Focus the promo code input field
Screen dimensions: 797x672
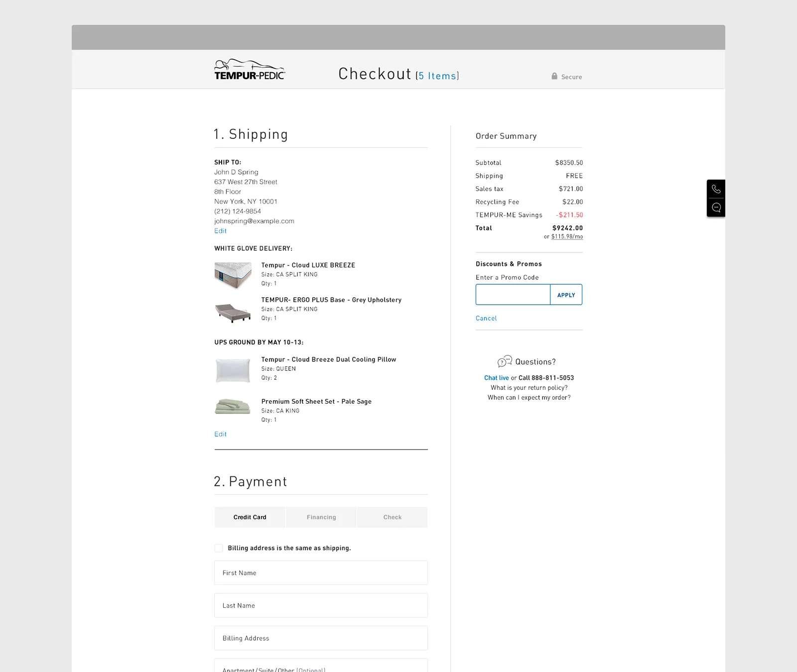[513, 295]
